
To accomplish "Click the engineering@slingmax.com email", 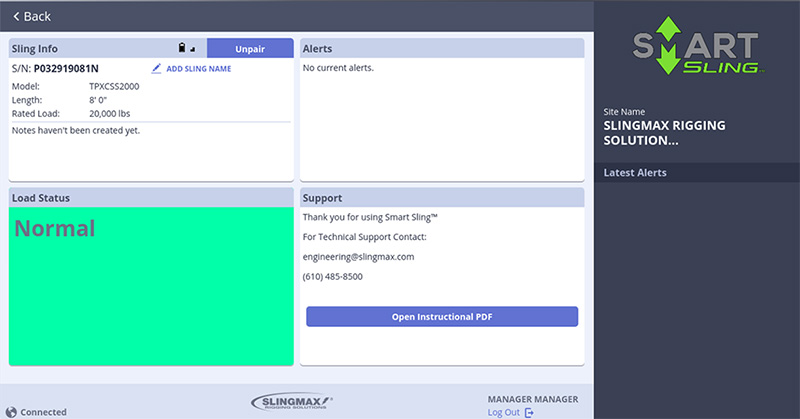I will click(358, 257).
